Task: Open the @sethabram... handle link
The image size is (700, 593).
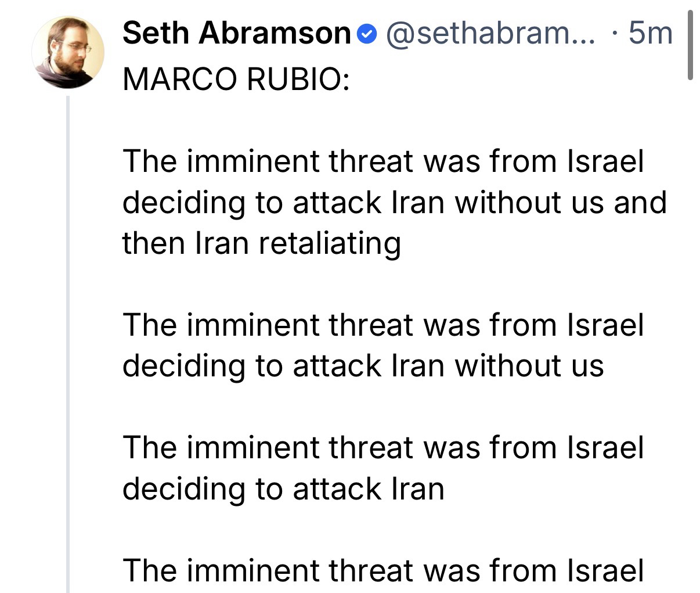Action: [490, 34]
